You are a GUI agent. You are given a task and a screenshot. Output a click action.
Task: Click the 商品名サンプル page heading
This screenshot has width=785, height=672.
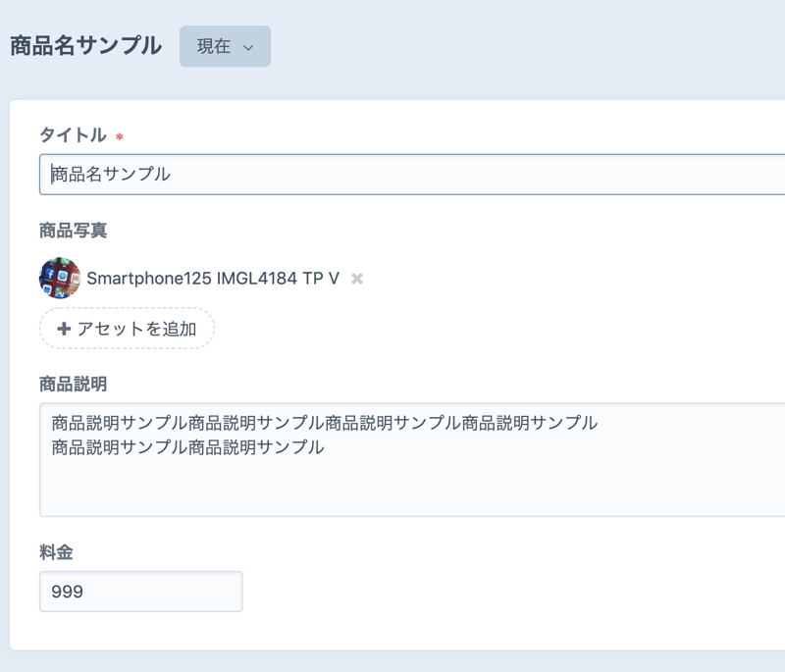pyautogui.click(x=85, y=46)
